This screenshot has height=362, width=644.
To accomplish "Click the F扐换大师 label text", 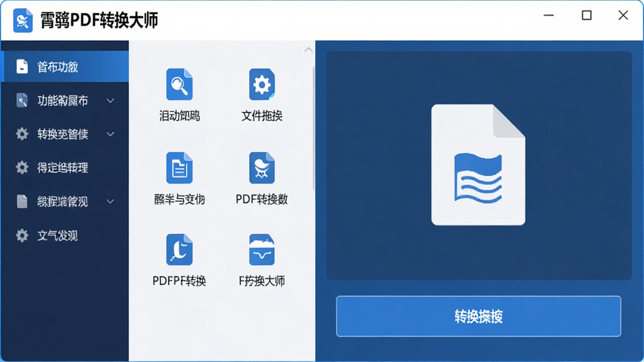I will (262, 281).
